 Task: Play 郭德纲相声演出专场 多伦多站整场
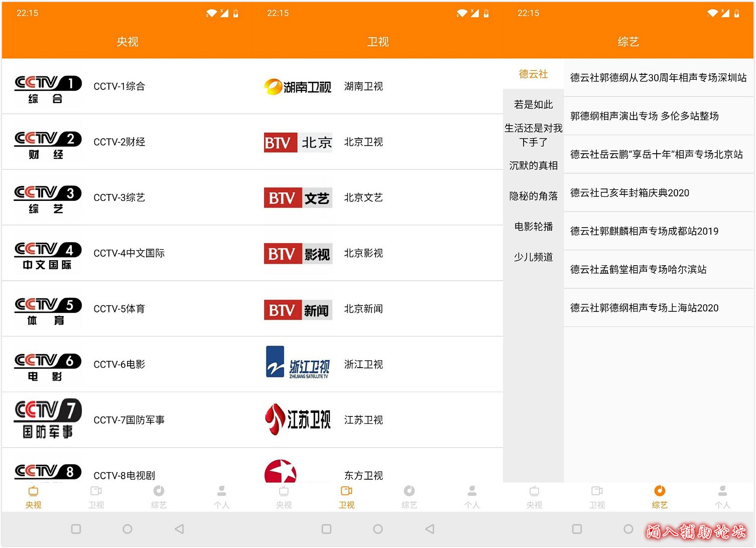(x=659, y=116)
